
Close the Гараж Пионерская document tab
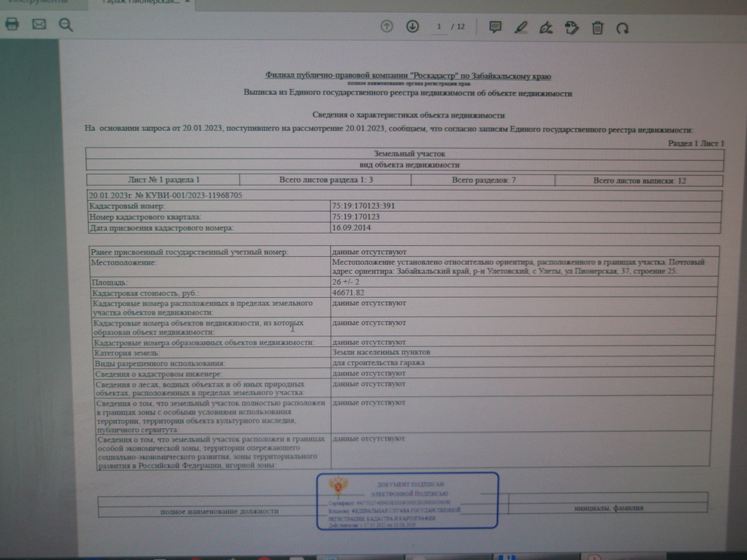click(188, 2)
